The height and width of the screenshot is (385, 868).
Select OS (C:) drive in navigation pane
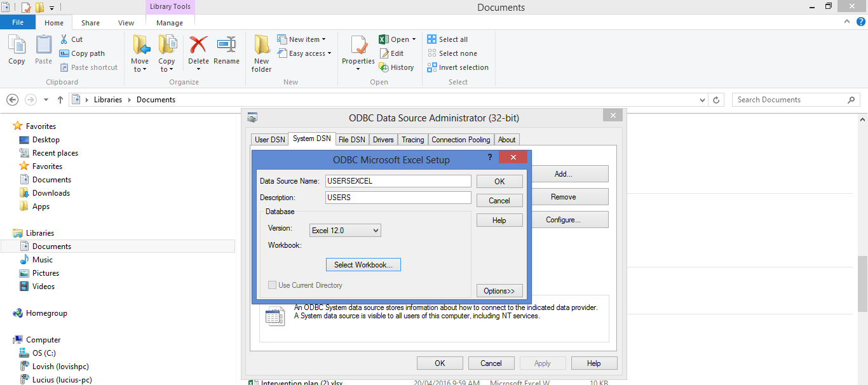[44, 353]
